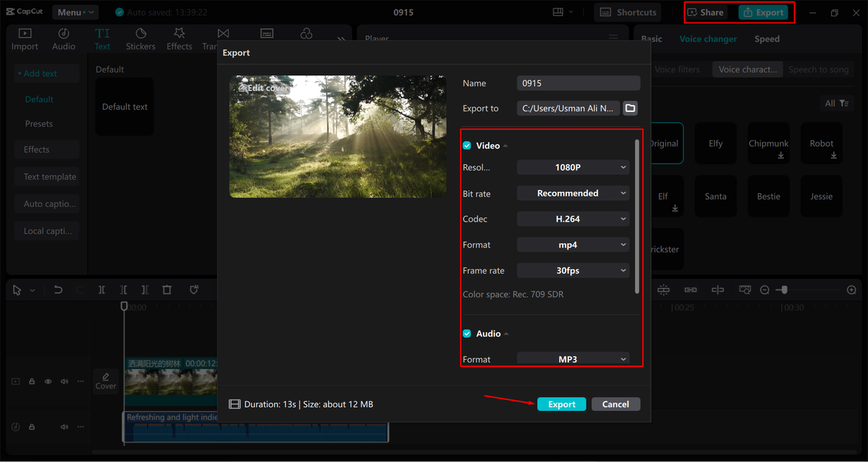This screenshot has width=868, height=462.
Task: Open the Effects panel in top toolbar
Action: (x=179, y=39)
